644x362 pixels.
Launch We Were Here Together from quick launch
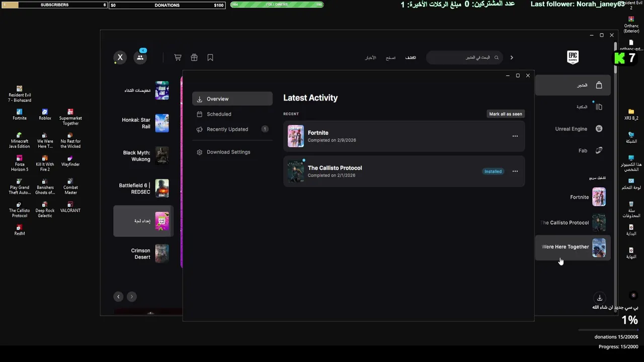[573, 247]
